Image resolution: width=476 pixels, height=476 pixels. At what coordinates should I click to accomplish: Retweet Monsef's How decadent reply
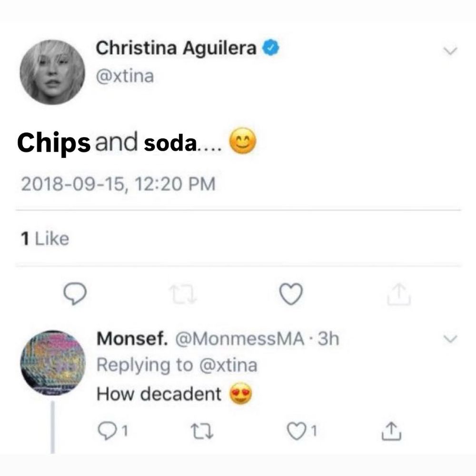pos(202,431)
